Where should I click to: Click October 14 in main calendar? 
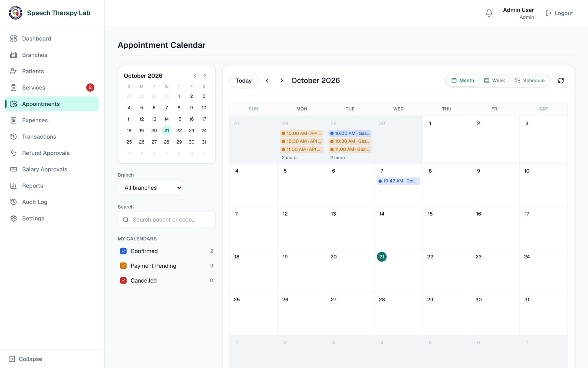point(398,228)
